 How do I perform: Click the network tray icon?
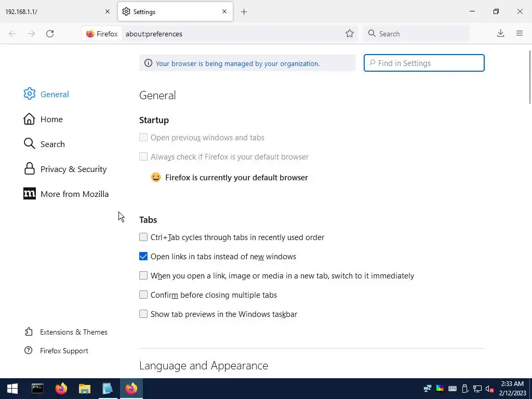point(477,389)
